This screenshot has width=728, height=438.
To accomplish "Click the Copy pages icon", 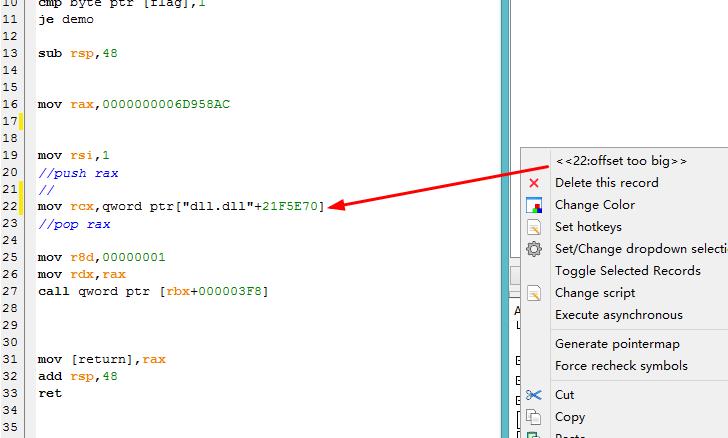I will [533, 417].
